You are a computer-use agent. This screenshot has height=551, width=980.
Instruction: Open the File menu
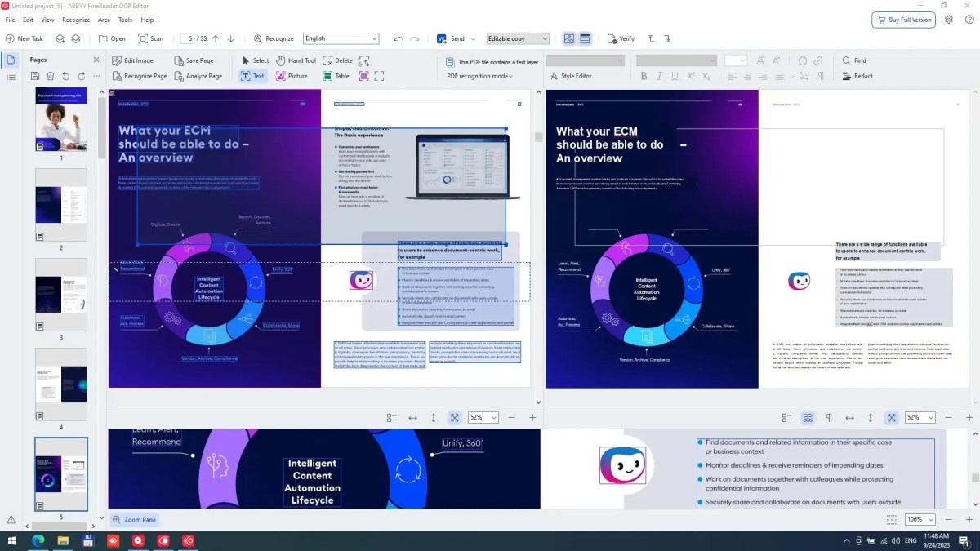pos(10,20)
